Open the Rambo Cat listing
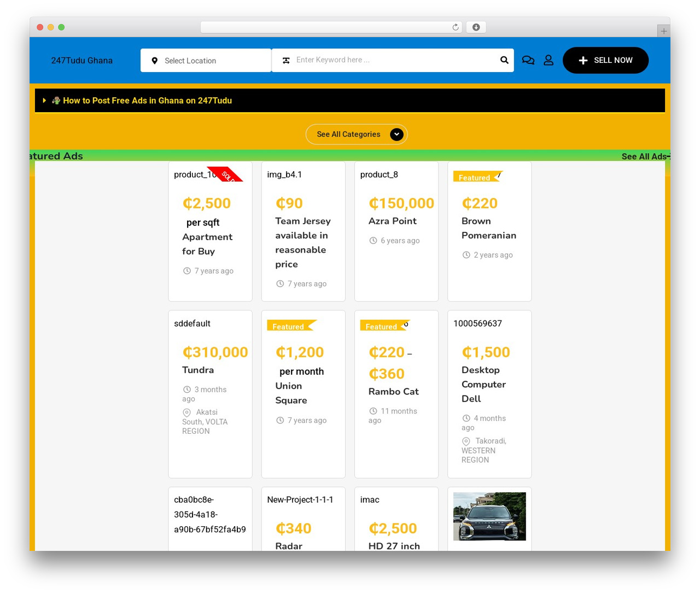The image size is (700, 593). tap(394, 392)
